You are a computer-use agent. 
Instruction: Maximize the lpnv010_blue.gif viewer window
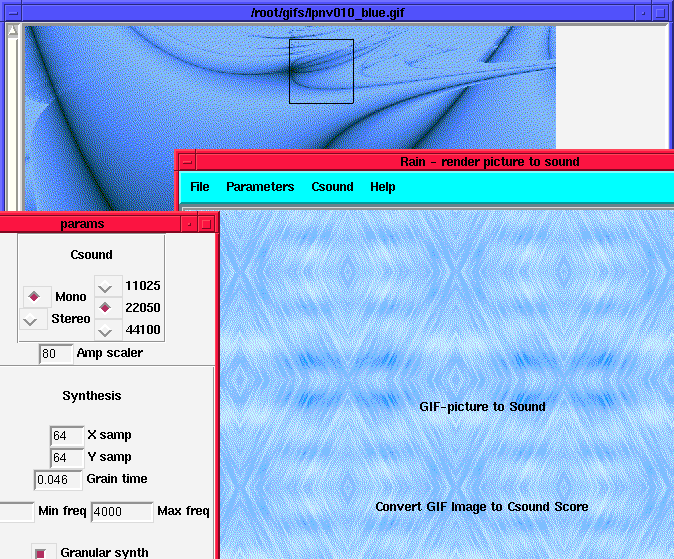click(661, 13)
